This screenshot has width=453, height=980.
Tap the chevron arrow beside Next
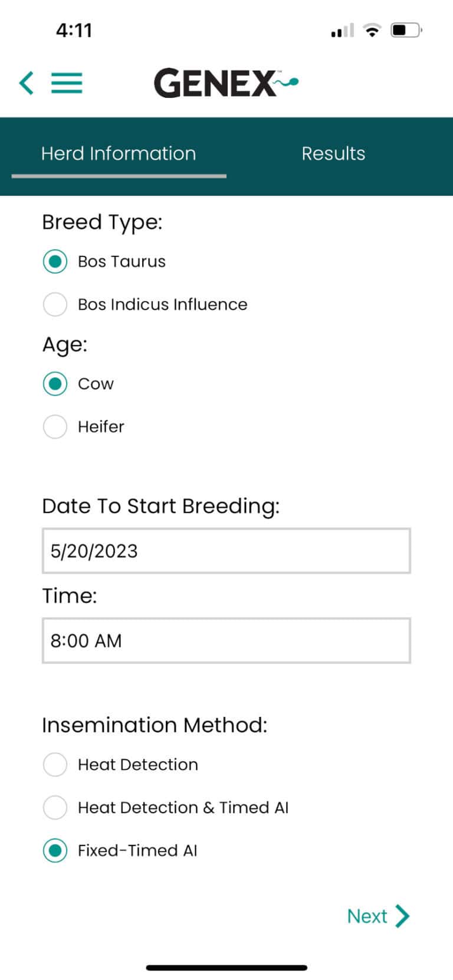(402, 916)
